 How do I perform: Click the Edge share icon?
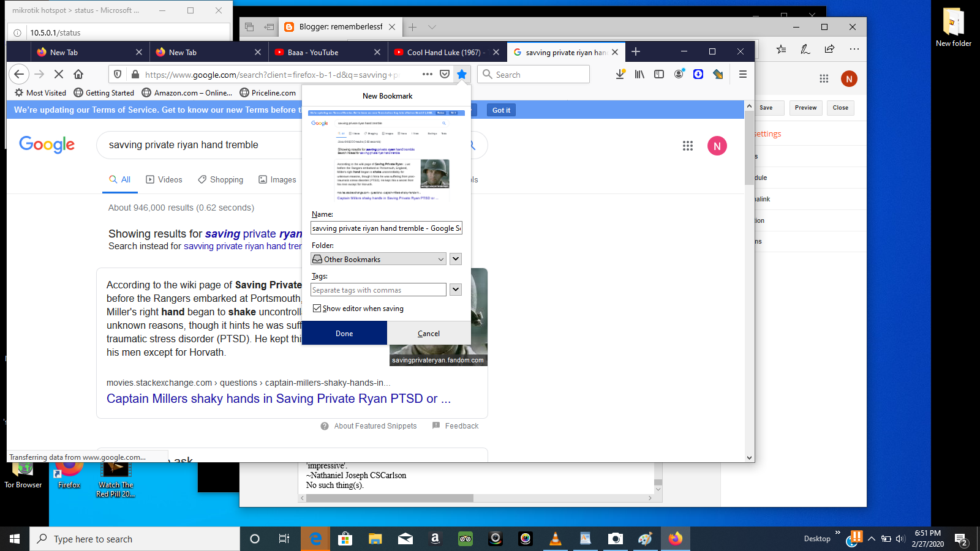(x=829, y=49)
